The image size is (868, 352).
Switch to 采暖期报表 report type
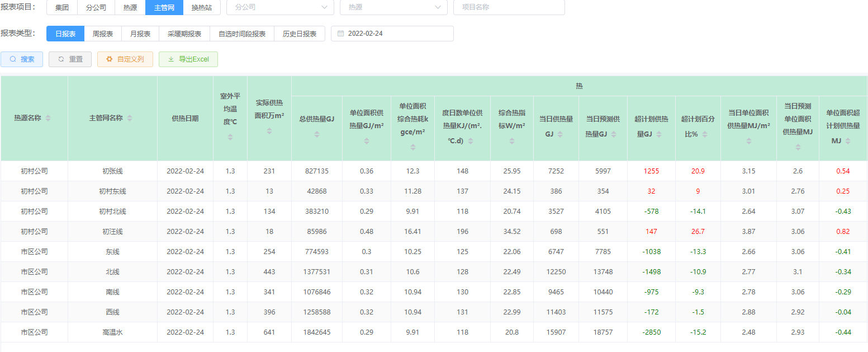coord(184,34)
